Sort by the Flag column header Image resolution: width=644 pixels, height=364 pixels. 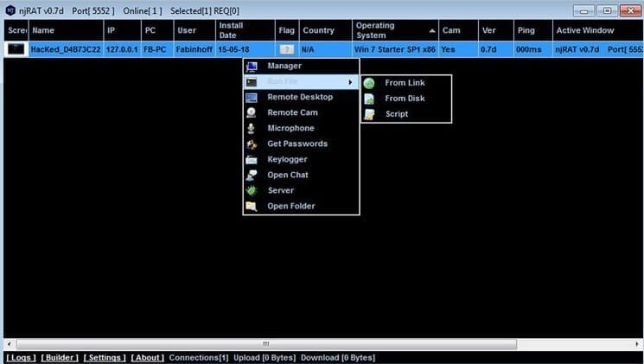coord(287,30)
